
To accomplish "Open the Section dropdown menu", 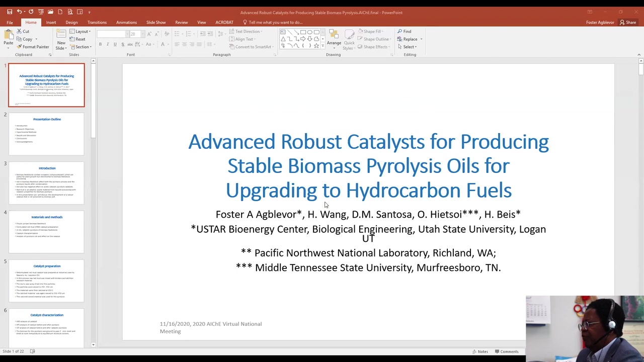I will pos(80,47).
